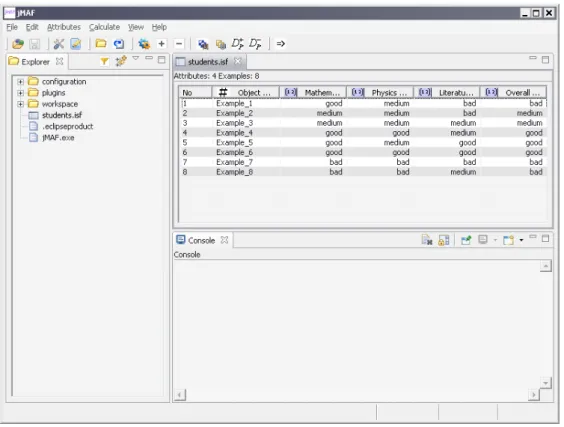Select the Example_1 row cell
The image size is (564, 427).
coord(234,104)
